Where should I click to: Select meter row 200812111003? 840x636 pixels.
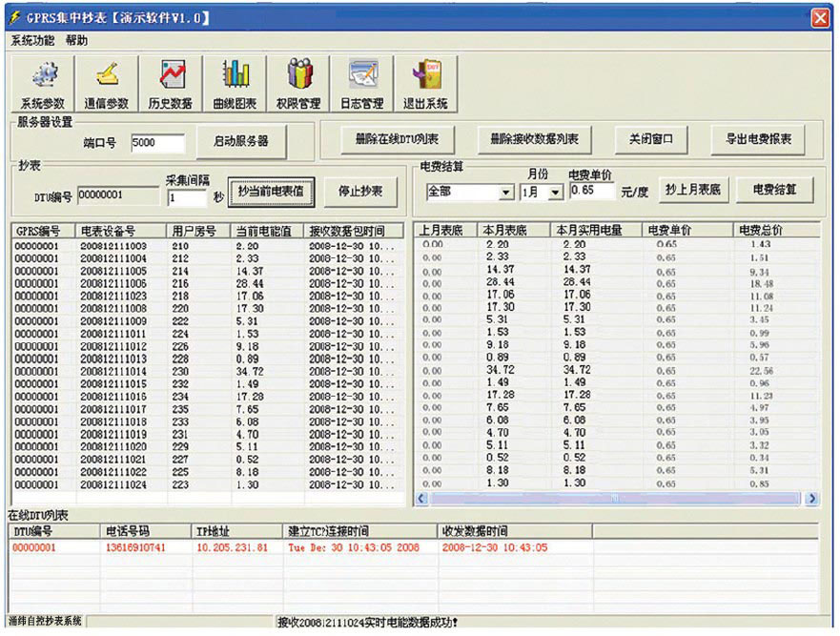click(x=208, y=246)
